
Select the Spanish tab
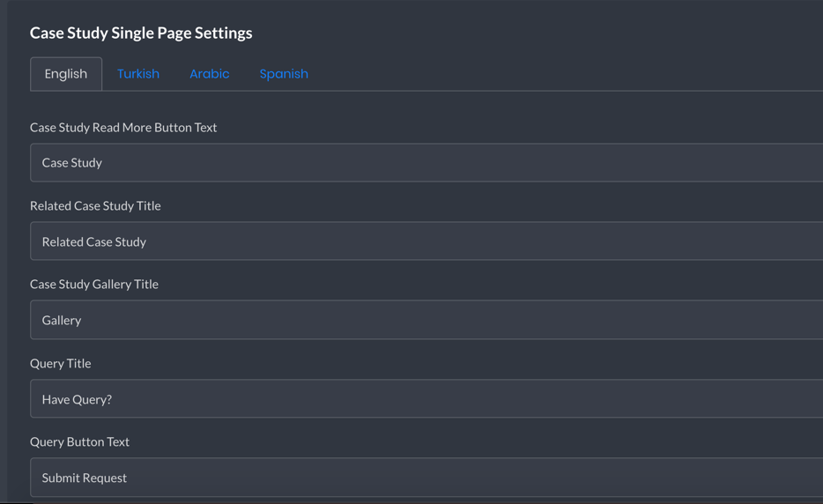(x=284, y=74)
